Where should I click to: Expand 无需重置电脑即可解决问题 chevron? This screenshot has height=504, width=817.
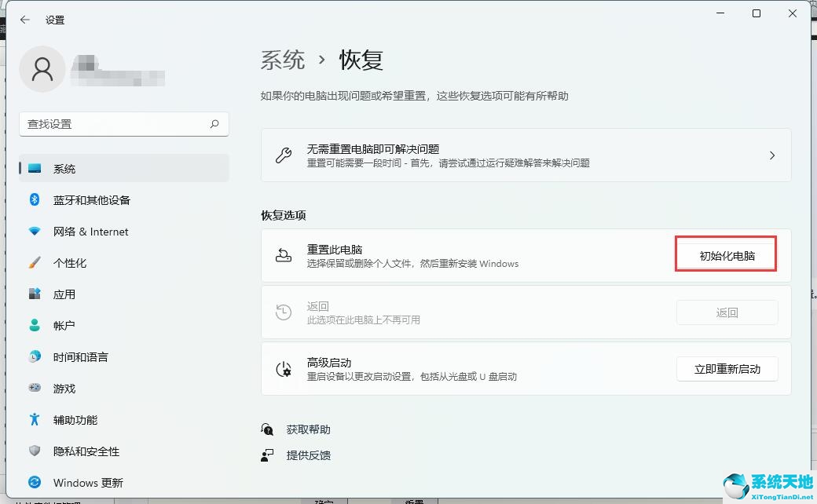(772, 154)
